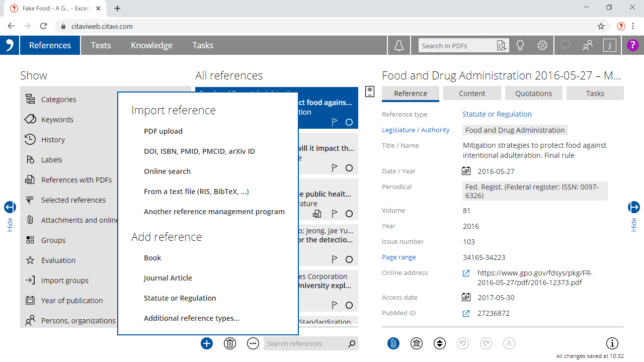Click the lightbulb icon in top toolbar

coord(520,46)
